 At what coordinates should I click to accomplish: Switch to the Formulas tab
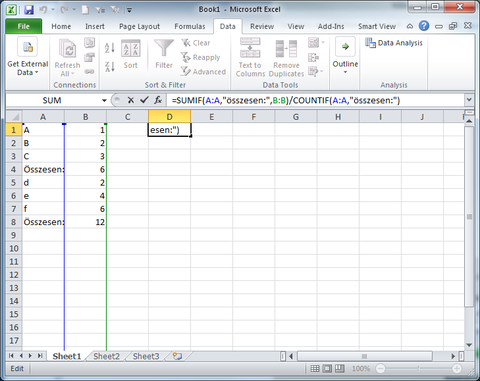(x=190, y=26)
